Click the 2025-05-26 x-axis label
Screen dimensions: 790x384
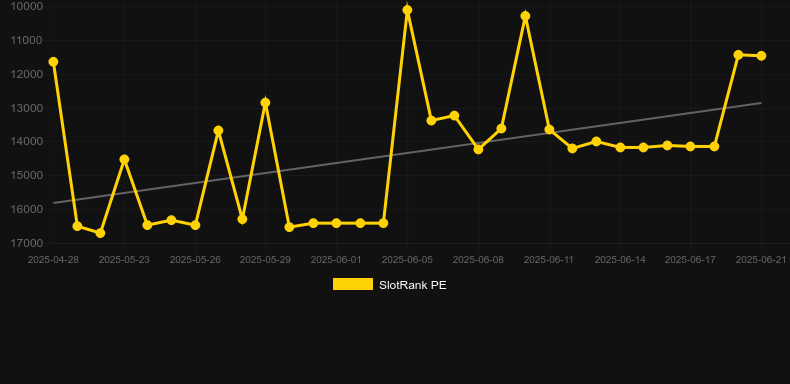point(195,260)
